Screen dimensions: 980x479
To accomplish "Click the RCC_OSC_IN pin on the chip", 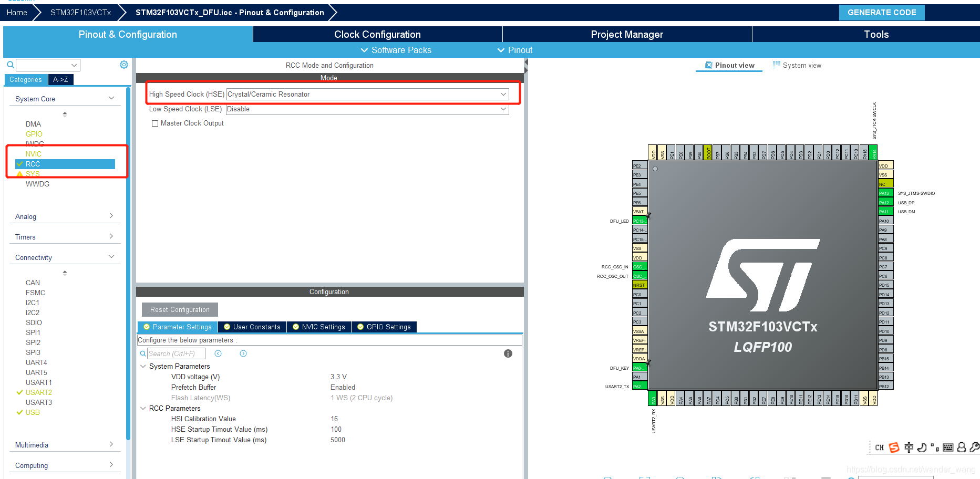I will click(639, 267).
